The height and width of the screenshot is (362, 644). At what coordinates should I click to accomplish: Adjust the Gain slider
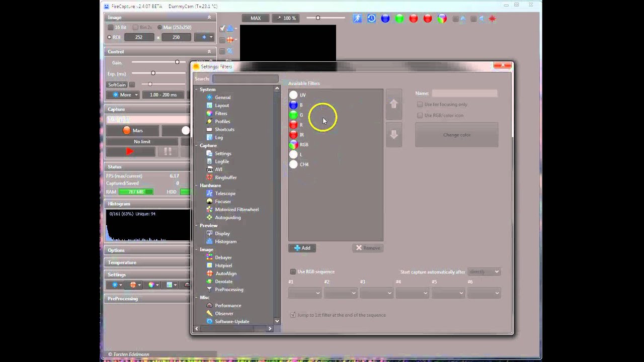tap(159, 62)
